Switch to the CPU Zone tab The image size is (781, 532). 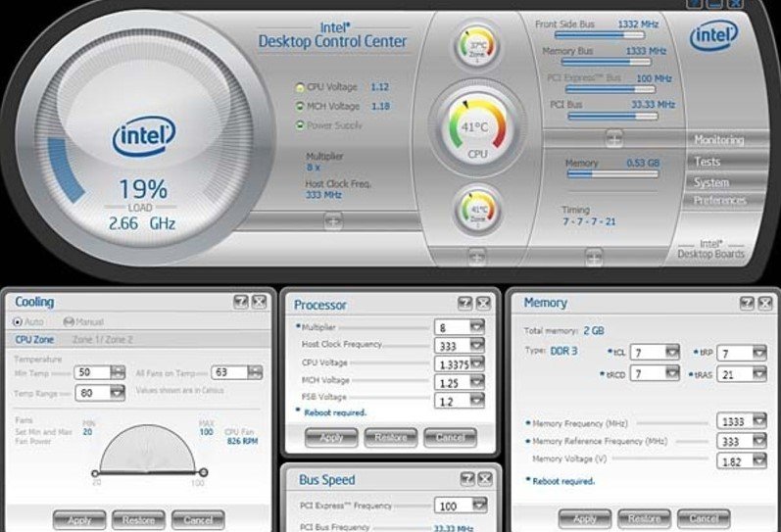coord(34,340)
